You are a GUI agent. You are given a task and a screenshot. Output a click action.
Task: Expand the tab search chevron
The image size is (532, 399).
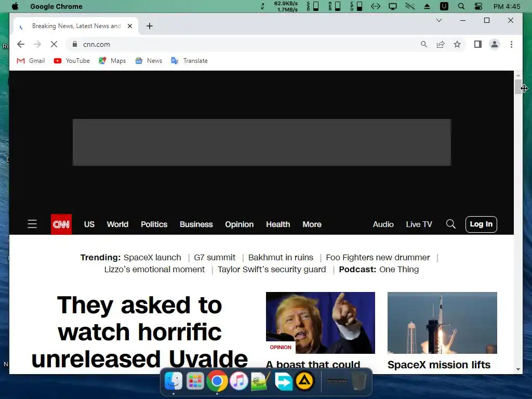(x=438, y=20)
